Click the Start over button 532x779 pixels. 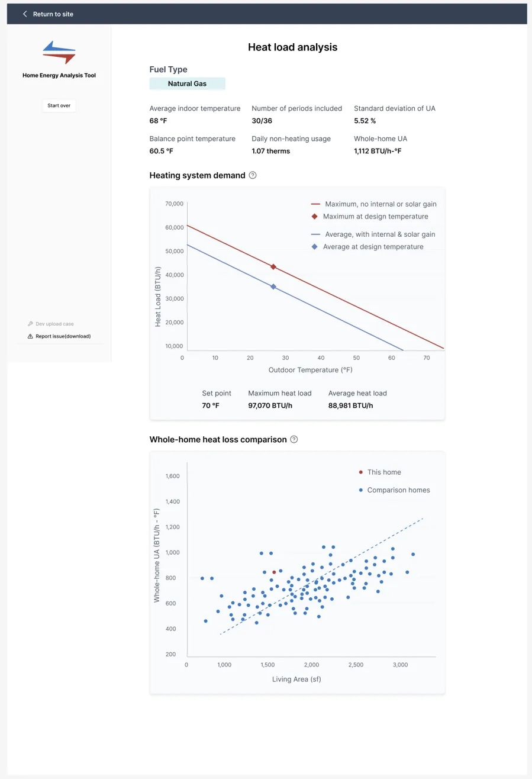pyautogui.click(x=59, y=105)
